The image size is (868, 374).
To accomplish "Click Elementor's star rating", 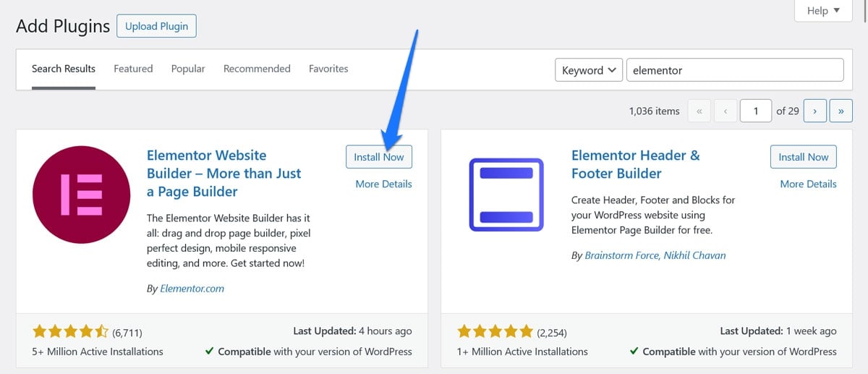I will tap(70, 332).
